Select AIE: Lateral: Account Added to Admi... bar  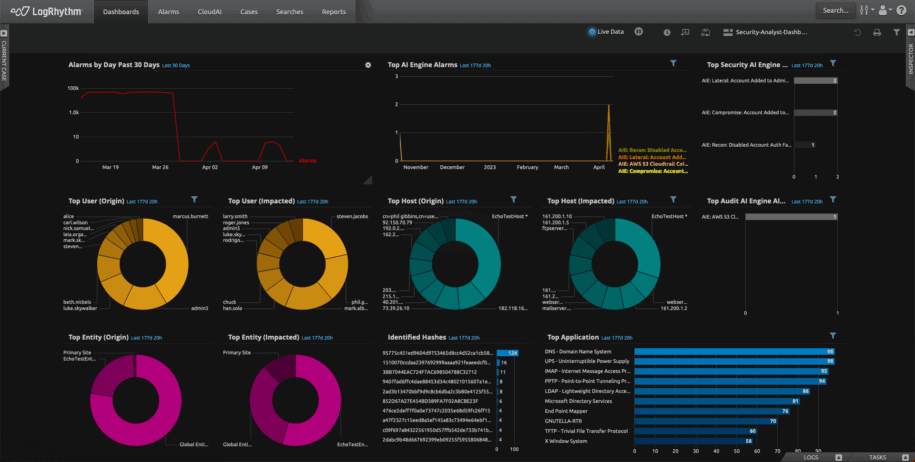[816, 80]
